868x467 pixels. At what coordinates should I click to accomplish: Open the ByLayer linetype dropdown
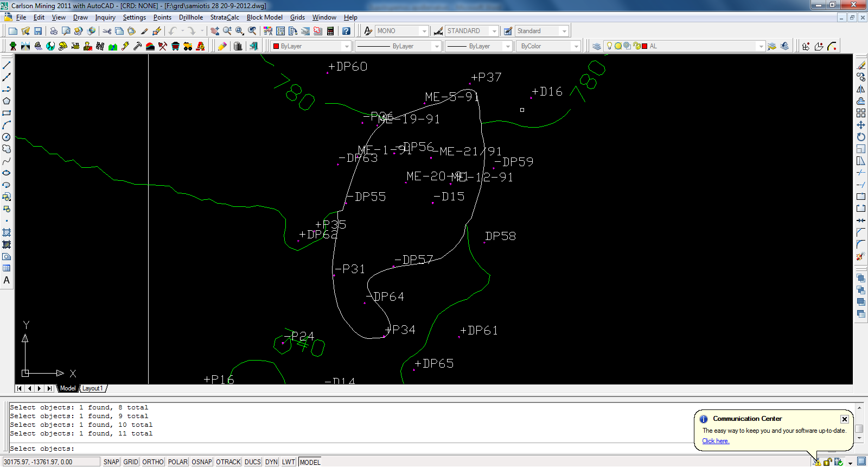pyautogui.click(x=437, y=46)
